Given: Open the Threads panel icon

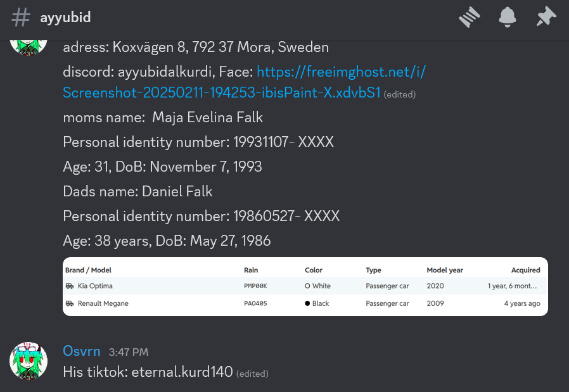Looking at the screenshot, I should tap(470, 17).
